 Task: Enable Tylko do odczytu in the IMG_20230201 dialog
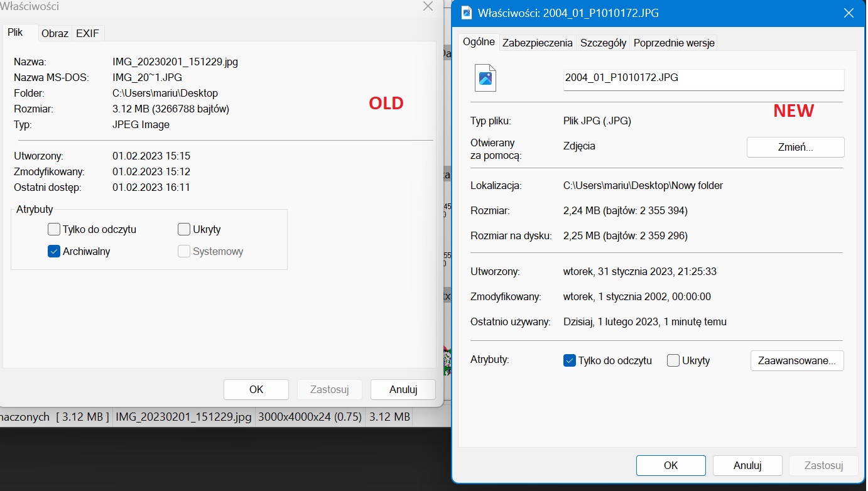click(x=54, y=229)
